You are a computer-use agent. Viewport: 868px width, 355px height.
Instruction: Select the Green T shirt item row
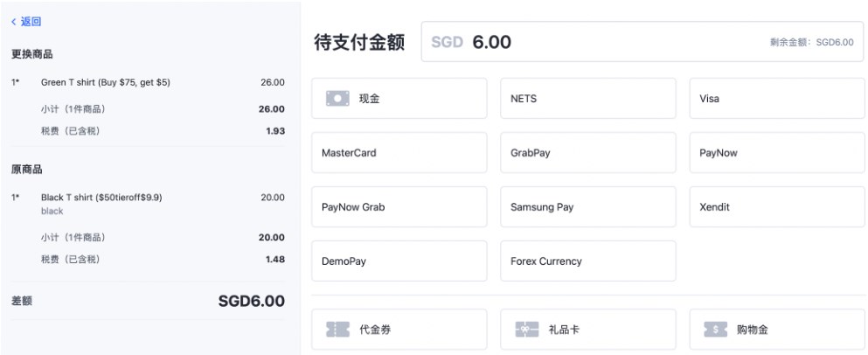point(147,83)
